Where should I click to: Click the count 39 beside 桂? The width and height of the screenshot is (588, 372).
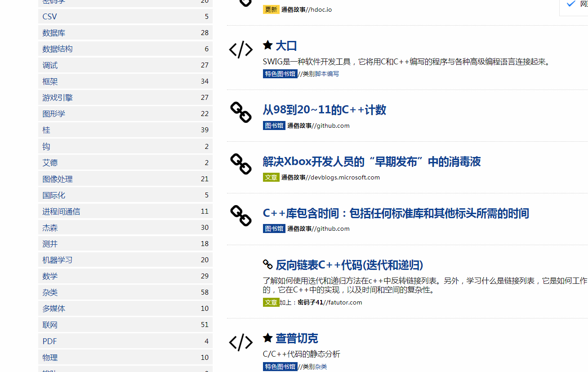(x=205, y=130)
